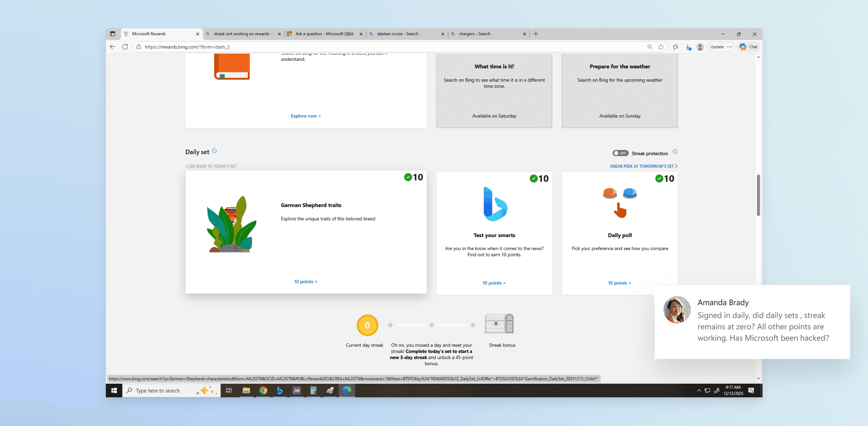Expand Sneak peek at tomorrow's set
This screenshot has height=426, width=868.
point(643,166)
